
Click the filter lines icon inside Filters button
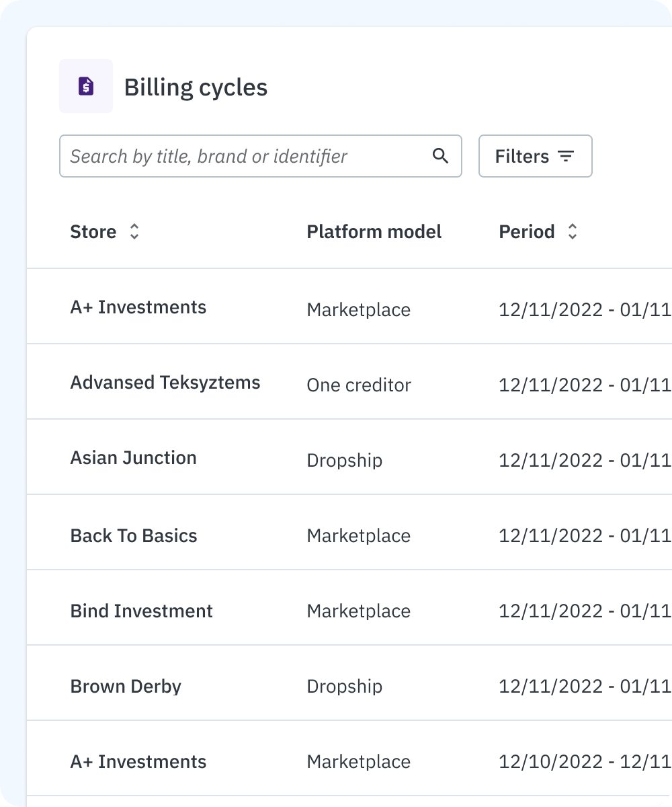(x=566, y=156)
